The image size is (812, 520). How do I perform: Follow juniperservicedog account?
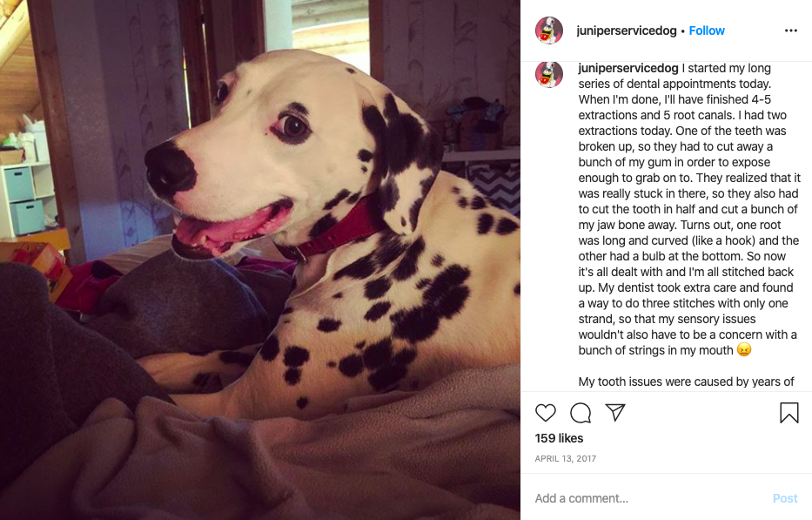707,30
